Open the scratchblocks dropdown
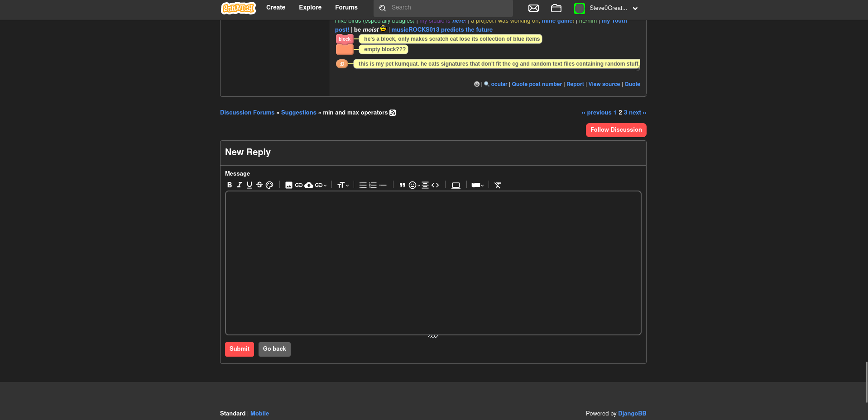Screen dimensions: 868x420 tap(478, 185)
